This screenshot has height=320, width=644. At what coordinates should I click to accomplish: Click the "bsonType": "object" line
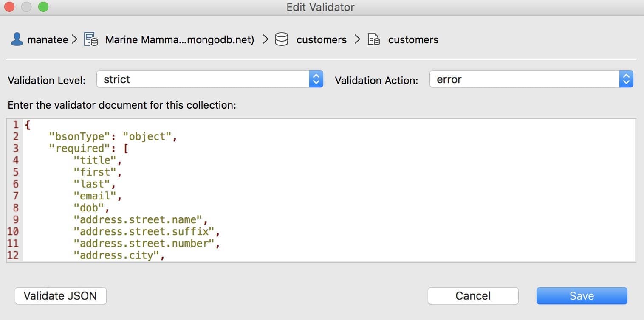[x=113, y=137]
